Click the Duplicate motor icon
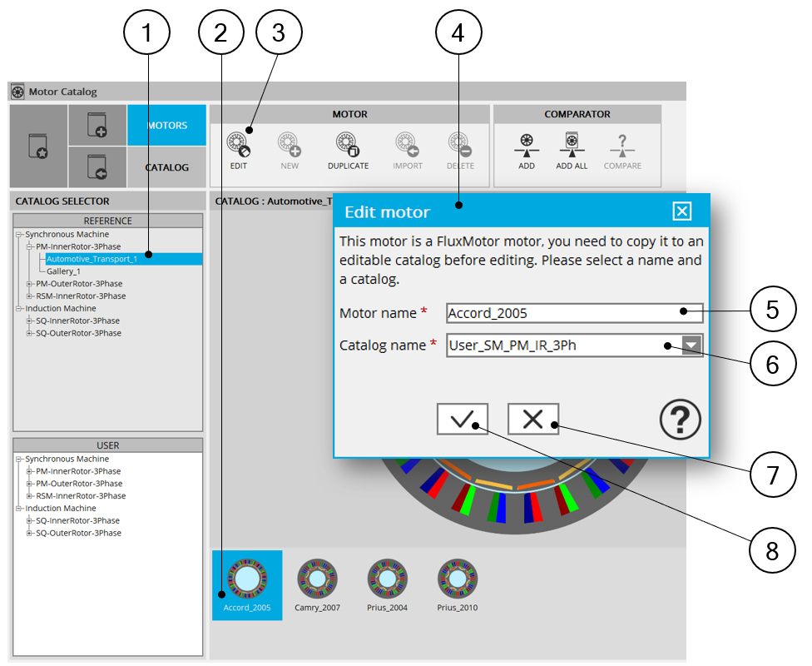812x666 pixels. tap(347, 146)
